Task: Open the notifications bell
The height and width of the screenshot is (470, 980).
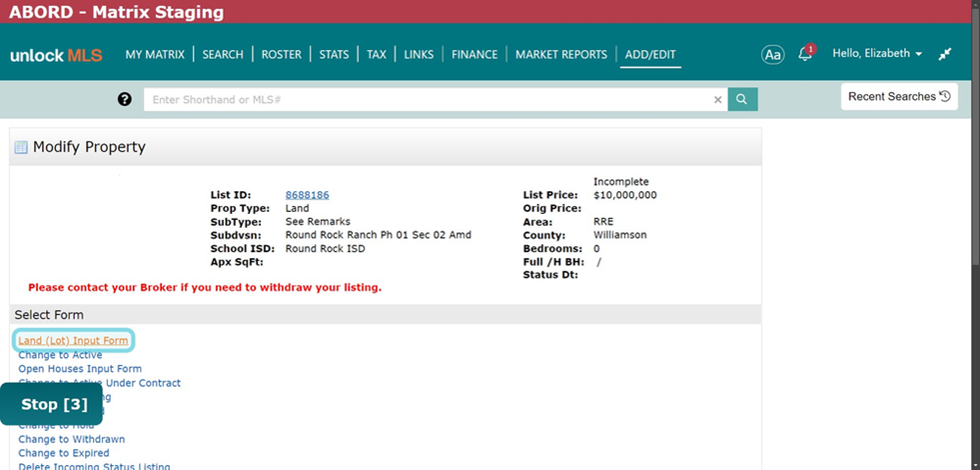Action: tap(806, 53)
